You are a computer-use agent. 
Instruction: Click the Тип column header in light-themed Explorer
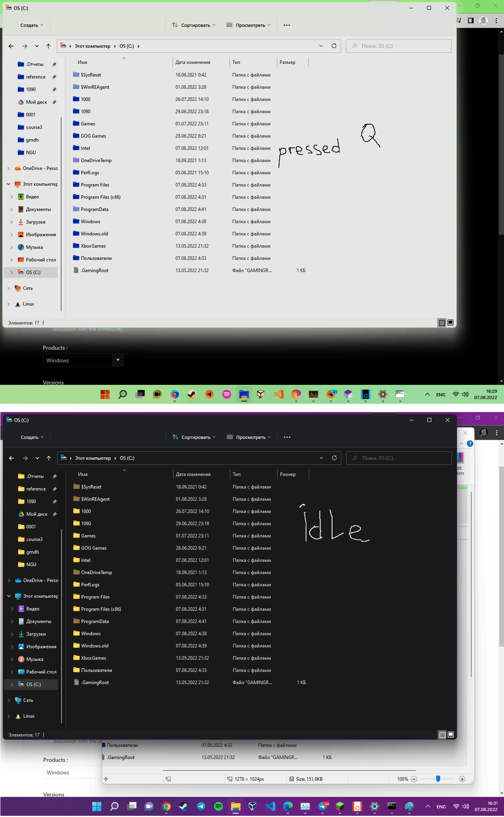tap(236, 62)
